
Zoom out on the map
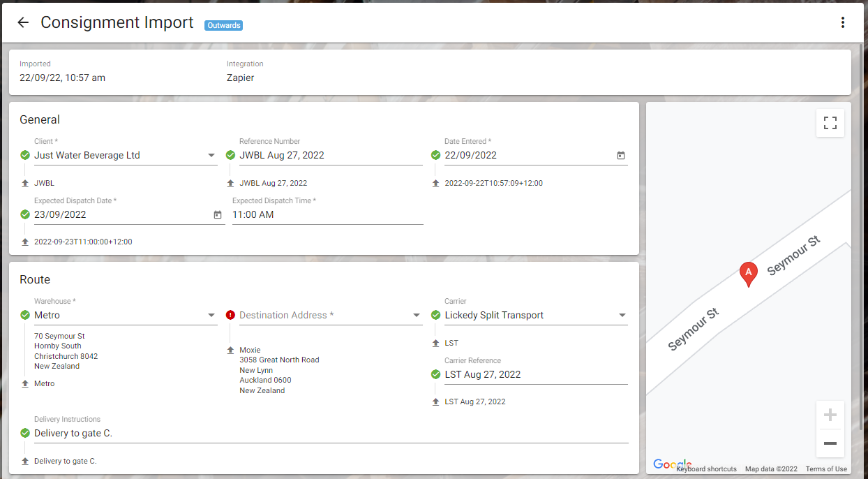click(830, 443)
